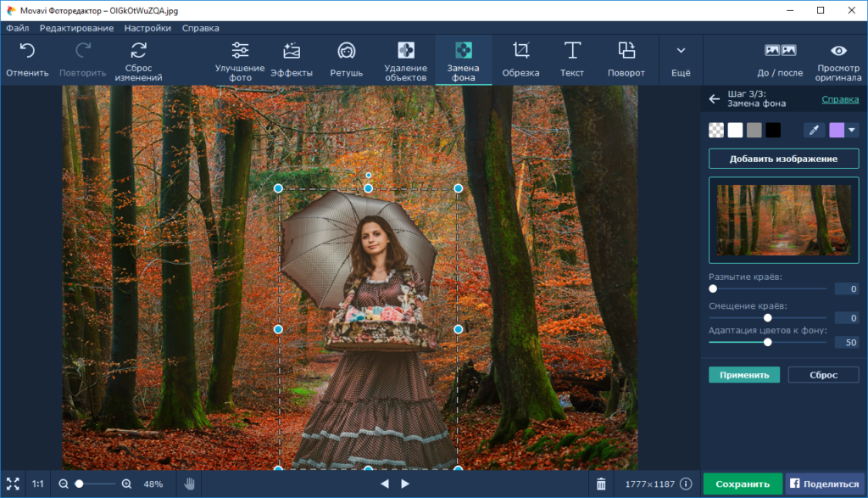The height and width of the screenshot is (498, 868).
Task: Click Reset changes (Сброс изменений) icon
Action: [x=138, y=51]
